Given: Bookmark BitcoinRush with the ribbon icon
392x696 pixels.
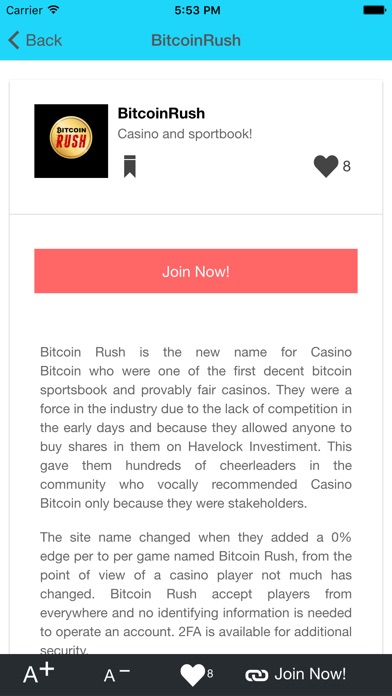Looking at the screenshot, I should [130, 166].
